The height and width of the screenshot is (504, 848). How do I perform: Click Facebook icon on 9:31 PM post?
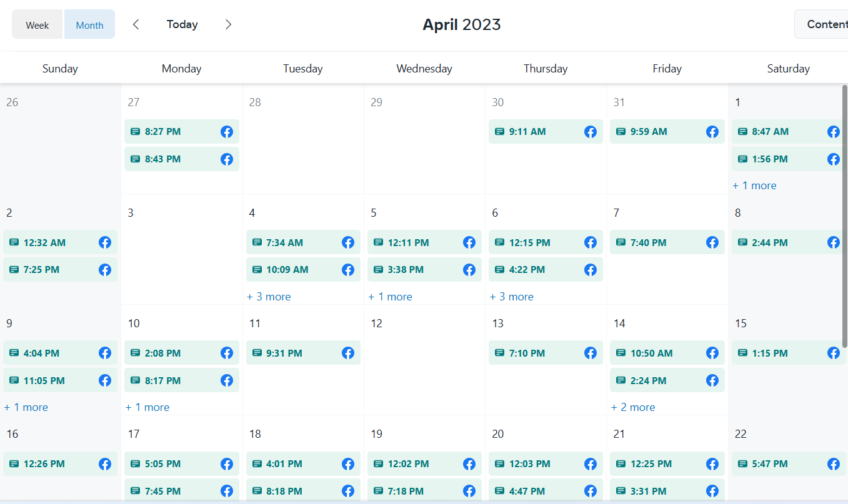pyautogui.click(x=348, y=353)
